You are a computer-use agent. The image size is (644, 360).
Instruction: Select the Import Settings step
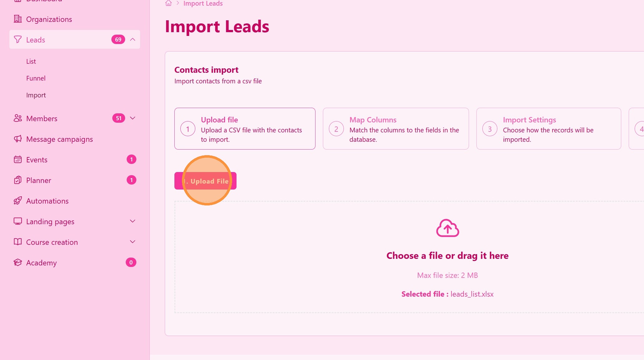[549, 129]
